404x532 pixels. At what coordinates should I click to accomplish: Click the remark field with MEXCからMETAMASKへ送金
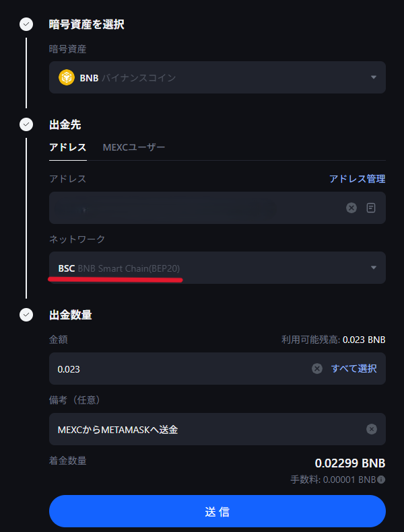pos(202,429)
